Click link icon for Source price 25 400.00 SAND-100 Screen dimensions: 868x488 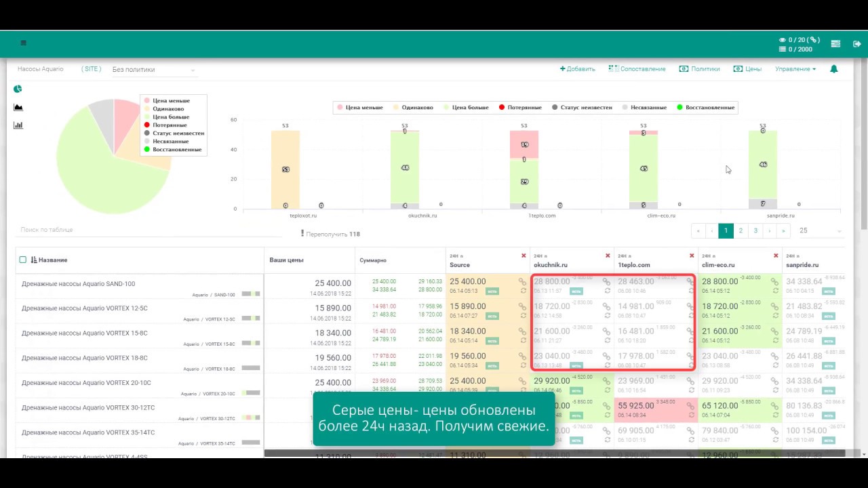522,281
